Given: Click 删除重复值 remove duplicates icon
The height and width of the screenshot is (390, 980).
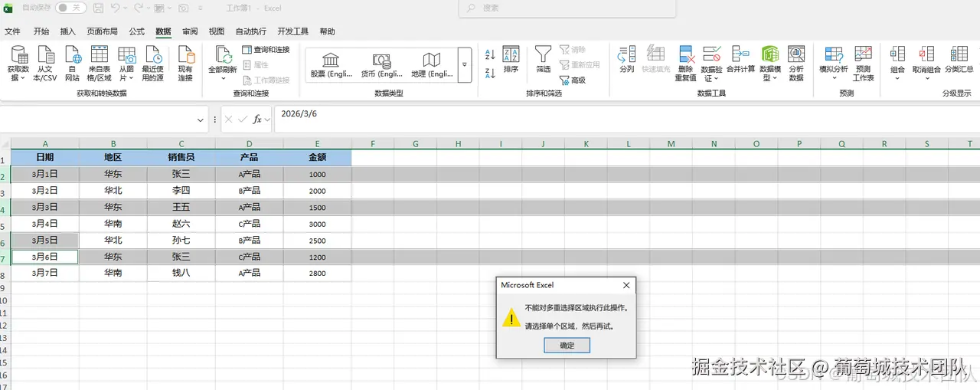Looking at the screenshot, I should [x=685, y=64].
